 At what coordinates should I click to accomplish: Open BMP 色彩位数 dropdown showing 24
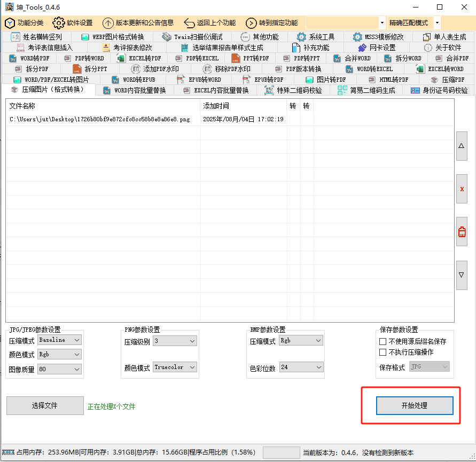point(301,367)
